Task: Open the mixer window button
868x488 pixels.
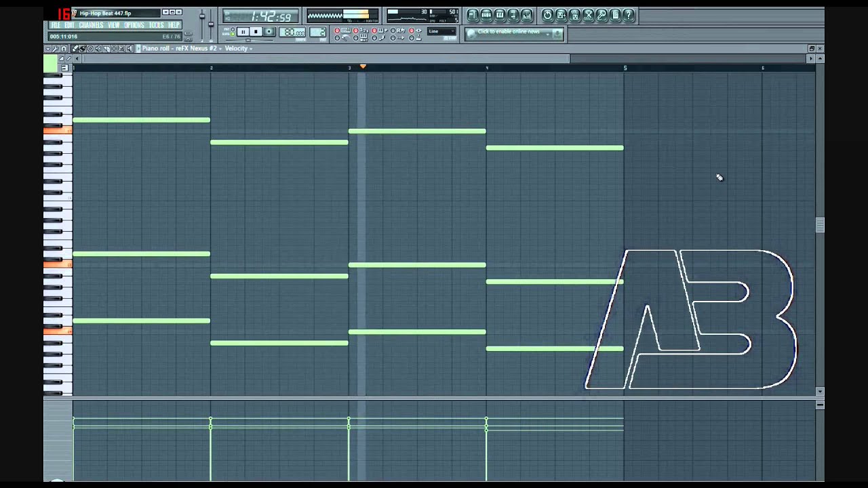Action: pos(526,15)
